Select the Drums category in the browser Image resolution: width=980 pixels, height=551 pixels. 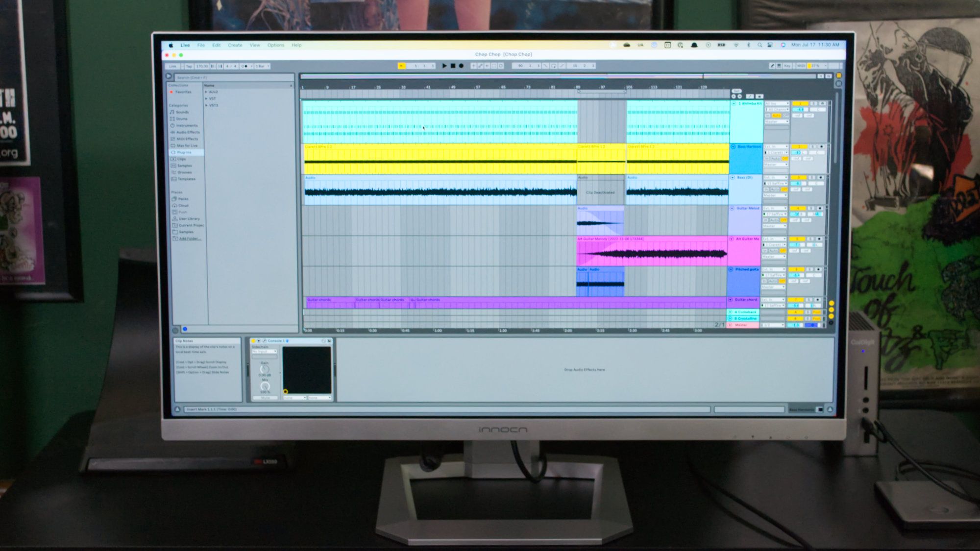pyautogui.click(x=181, y=119)
